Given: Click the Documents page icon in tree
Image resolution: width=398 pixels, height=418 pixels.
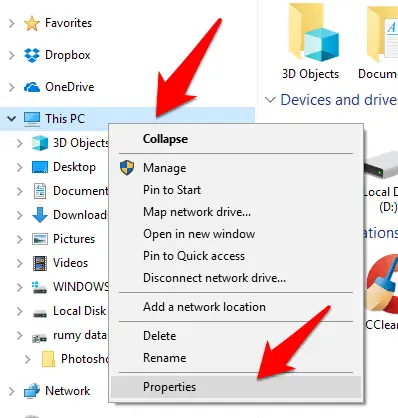Looking at the screenshot, I should (40, 191).
